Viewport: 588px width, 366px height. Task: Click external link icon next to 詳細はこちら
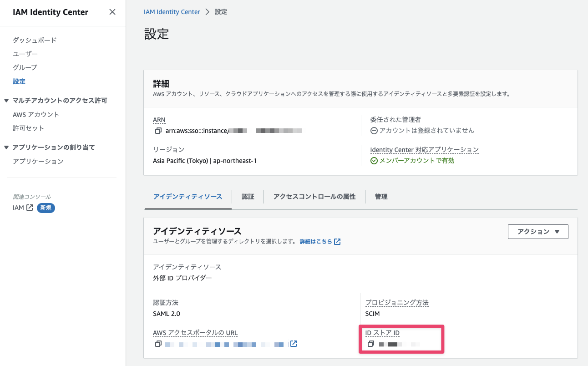[x=337, y=242]
